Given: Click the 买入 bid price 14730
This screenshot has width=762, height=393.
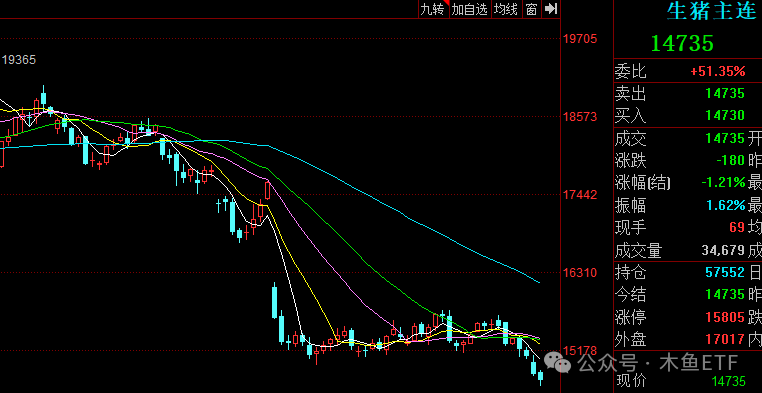Looking at the screenshot, I should (x=725, y=115).
